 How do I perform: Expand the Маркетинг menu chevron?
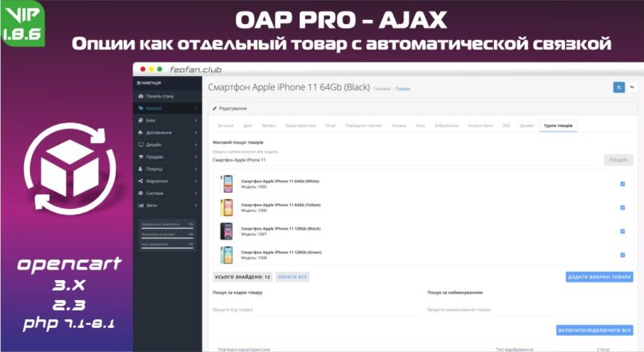(196, 181)
